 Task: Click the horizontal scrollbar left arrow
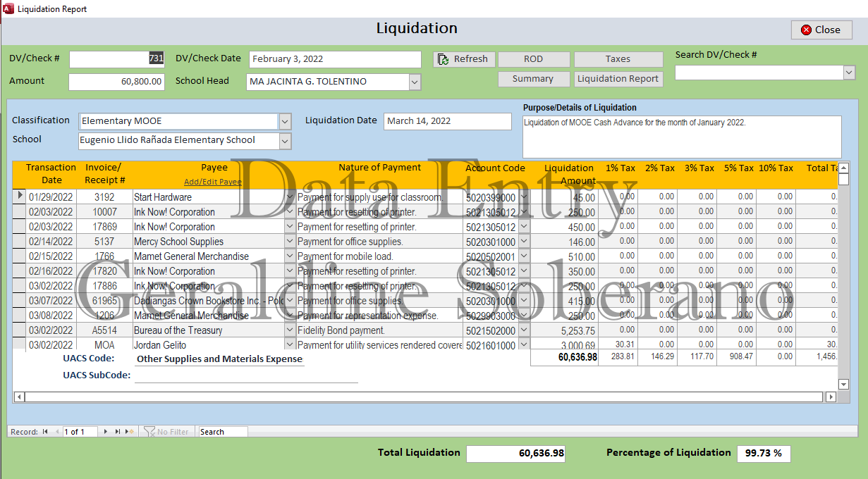pyautogui.click(x=19, y=397)
